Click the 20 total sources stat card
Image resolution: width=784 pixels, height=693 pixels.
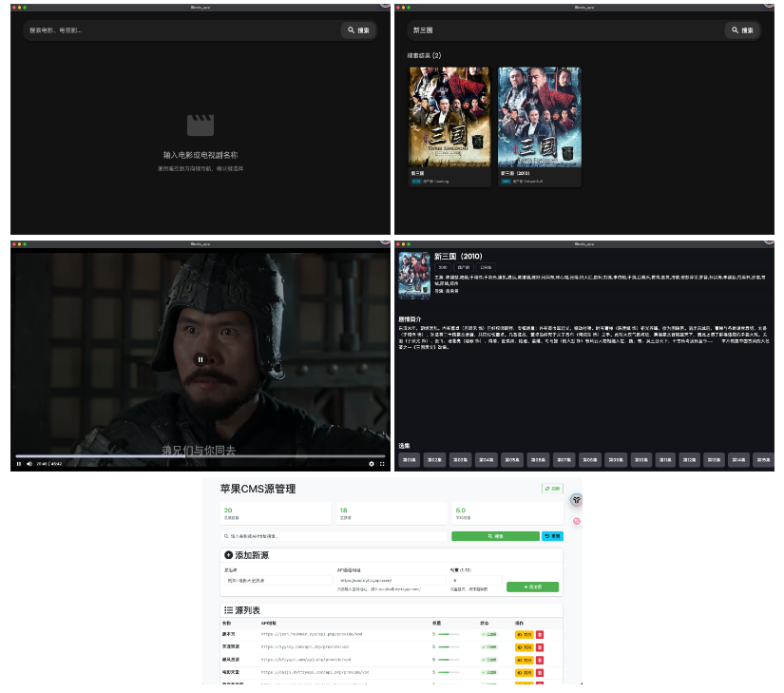click(x=276, y=513)
